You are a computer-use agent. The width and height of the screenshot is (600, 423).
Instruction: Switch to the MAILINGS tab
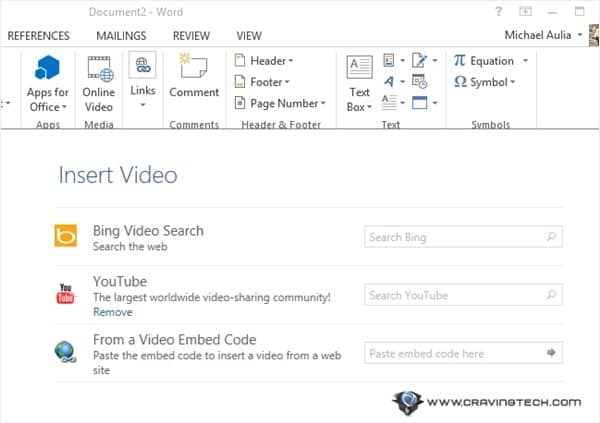pyautogui.click(x=121, y=36)
